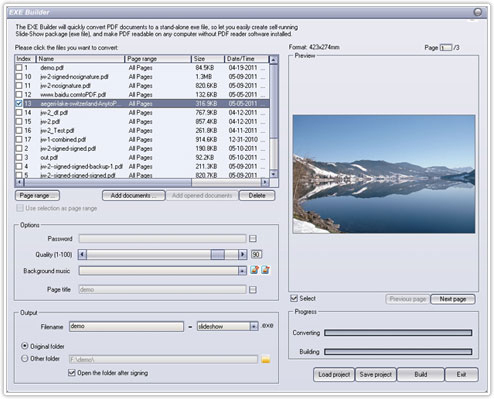The image size is (494, 399).
Task: Click the quality slider right arrow
Action: [x=243, y=255]
